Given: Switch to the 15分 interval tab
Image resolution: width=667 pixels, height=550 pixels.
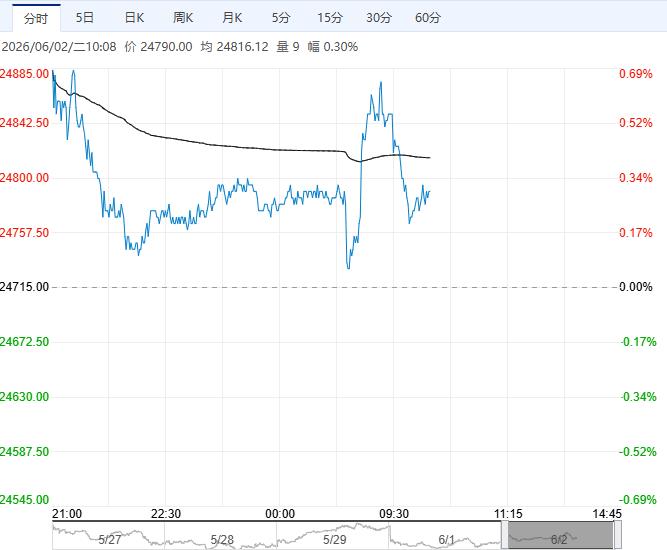Looking at the screenshot, I should click(330, 18).
